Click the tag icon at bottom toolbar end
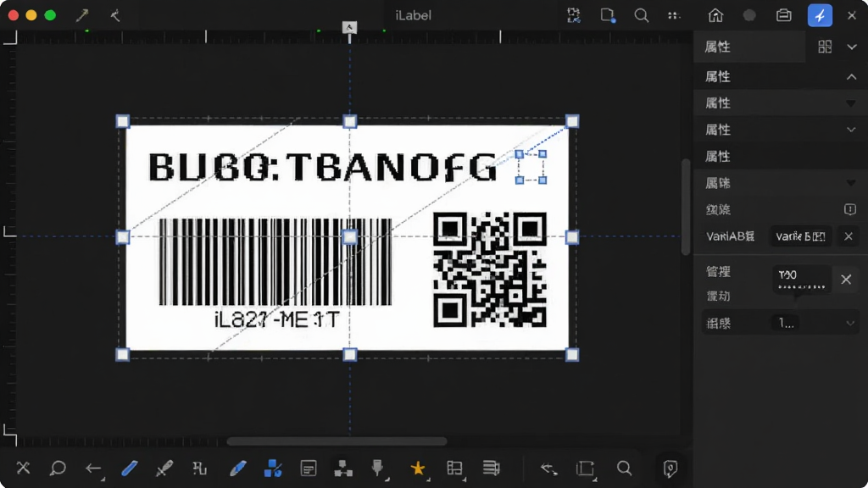 point(670,469)
